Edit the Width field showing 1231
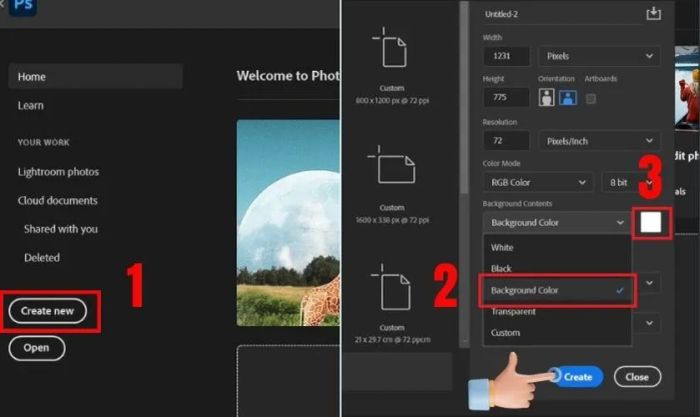Screen dimensions: 700x417 [x=506, y=56]
